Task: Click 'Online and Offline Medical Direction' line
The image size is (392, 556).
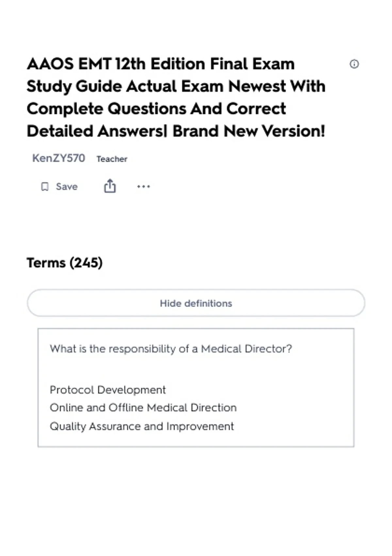Action: coord(143,408)
